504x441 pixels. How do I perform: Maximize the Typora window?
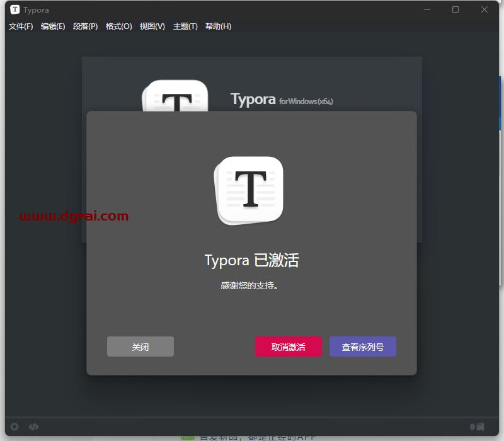(x=455, y=9)
